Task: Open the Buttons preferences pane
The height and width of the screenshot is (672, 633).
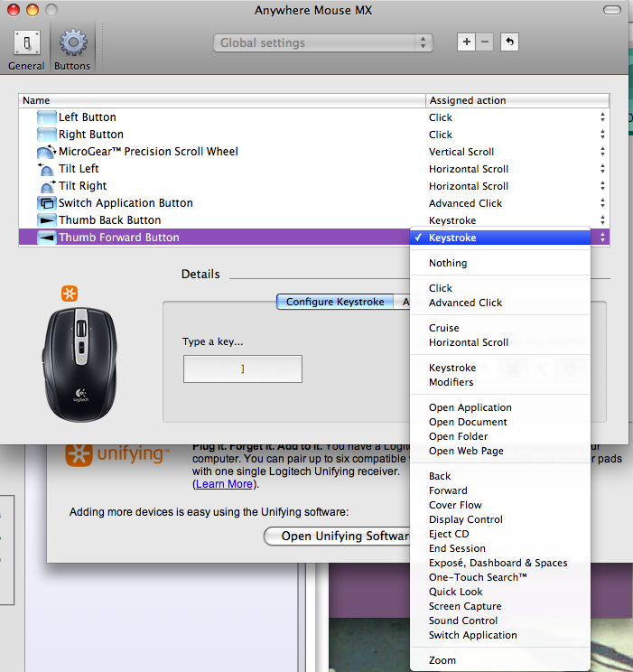Action: point(72,50)
